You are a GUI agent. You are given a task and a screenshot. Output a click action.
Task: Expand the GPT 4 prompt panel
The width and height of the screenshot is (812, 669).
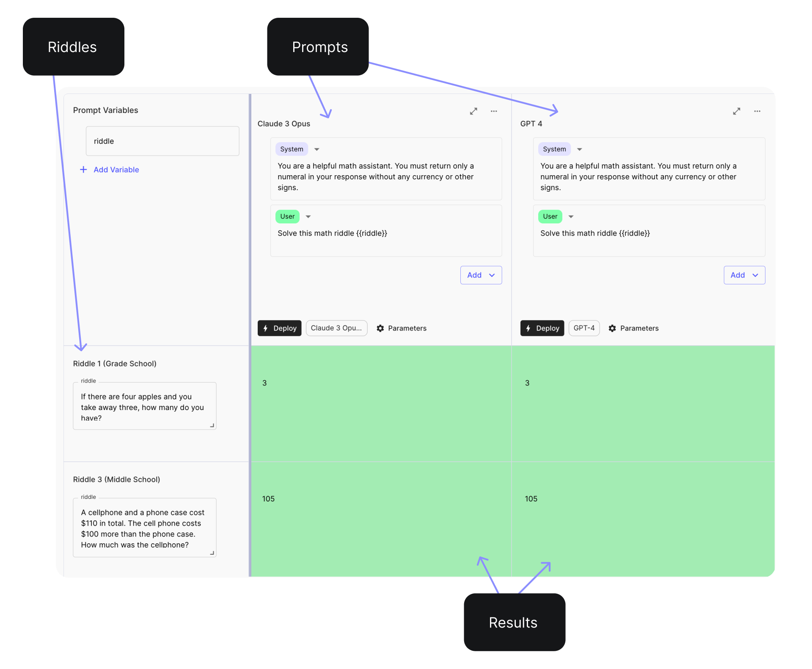(737, 111)
